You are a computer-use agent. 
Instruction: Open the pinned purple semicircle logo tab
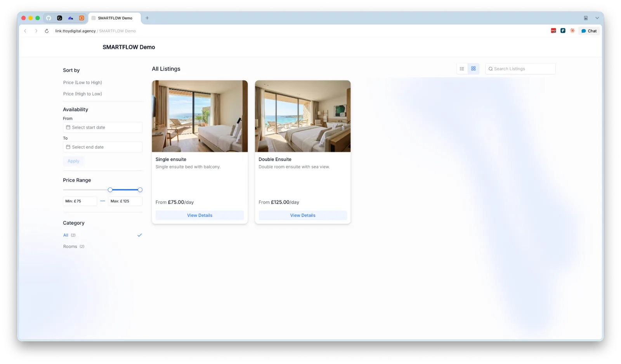click(71, 18)
